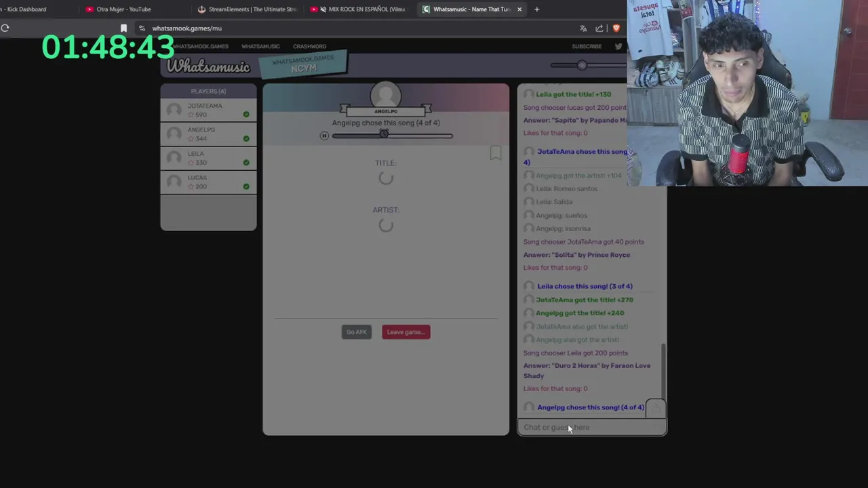The width and height of the screenshot is (868, 488).
Task: Switch to the Kick Dashboard tab
Action: pyautogui.click(x=24, y=9)
